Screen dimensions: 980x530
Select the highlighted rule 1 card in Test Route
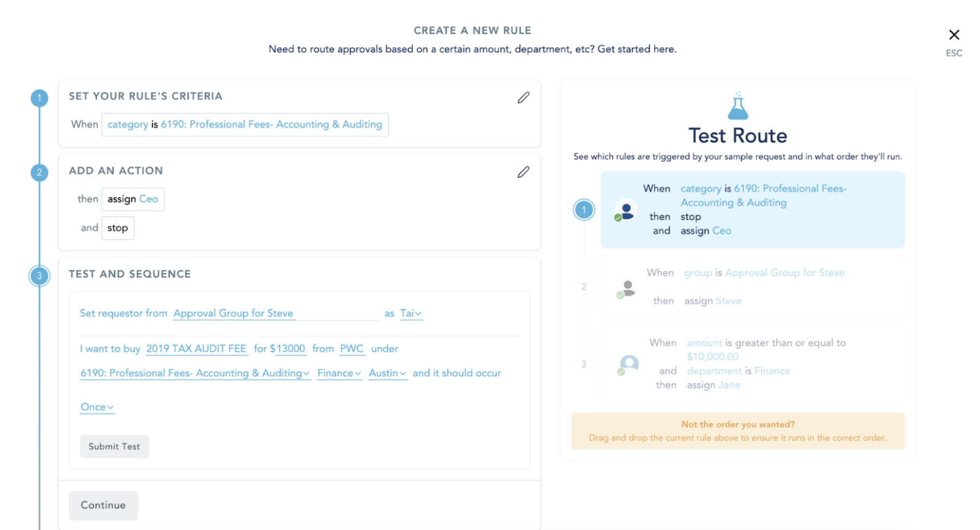coord(752,210)
